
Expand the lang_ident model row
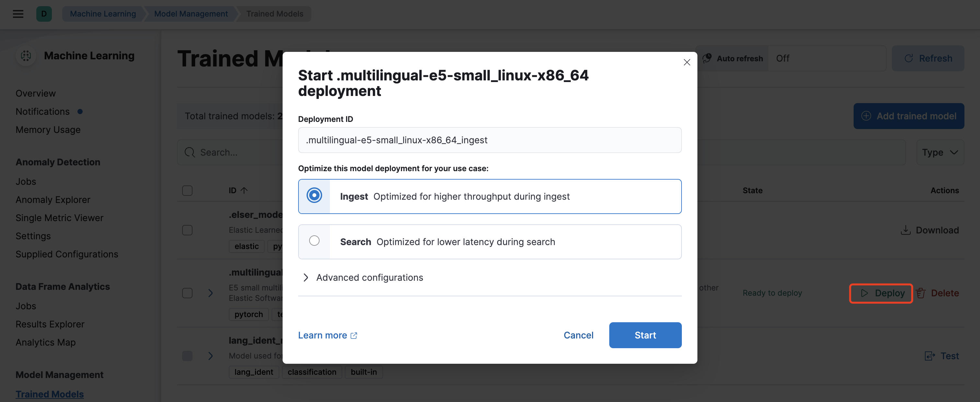(x=210, y=356)
